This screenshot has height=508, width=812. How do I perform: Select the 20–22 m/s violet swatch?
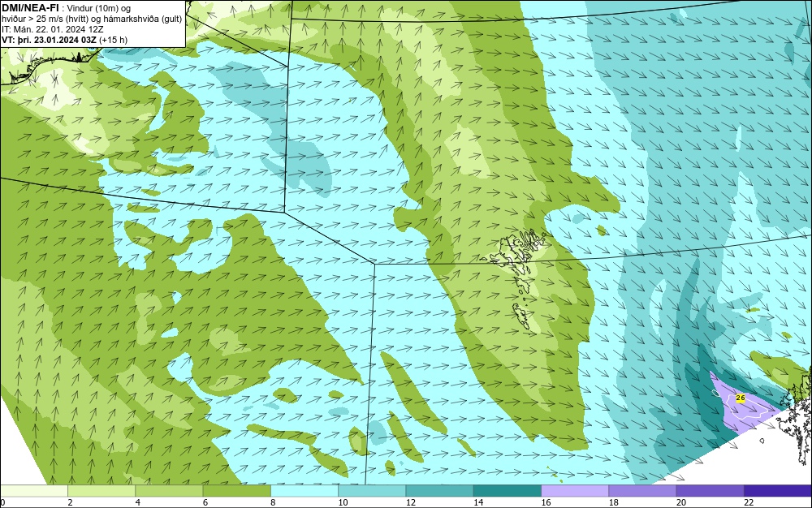[x=710, y=490]
